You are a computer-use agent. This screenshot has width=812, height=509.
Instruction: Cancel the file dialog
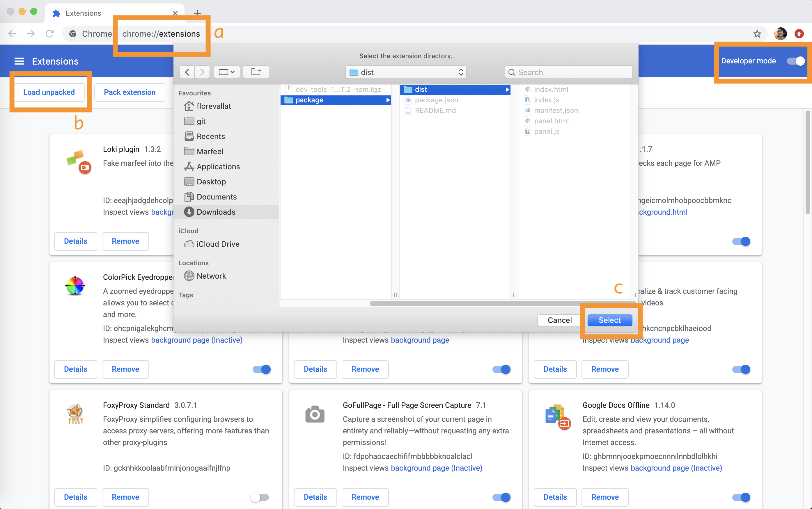[559, 320]
